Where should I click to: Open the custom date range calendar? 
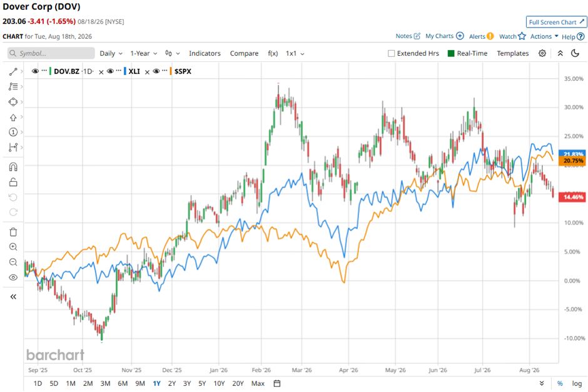click(277, 383)
